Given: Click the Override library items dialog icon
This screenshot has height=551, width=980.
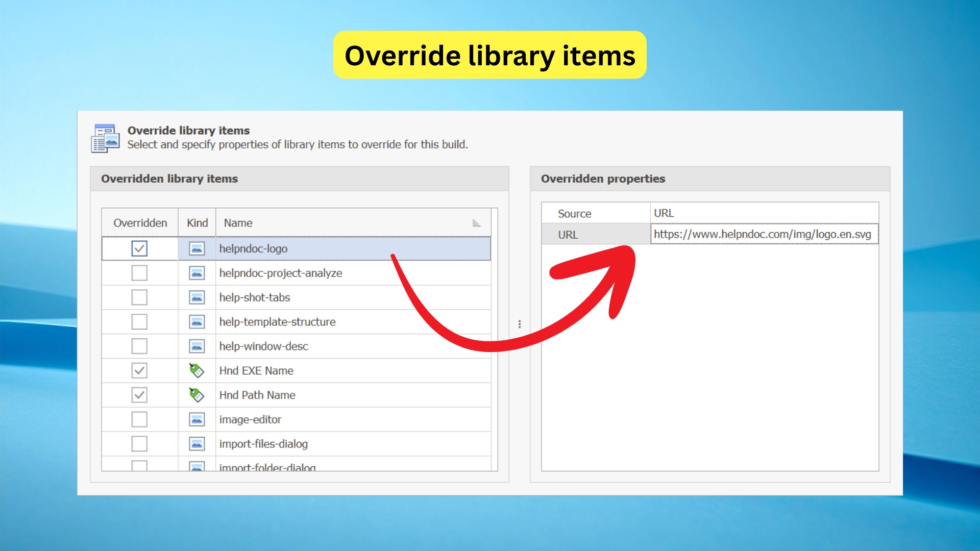Looking at the screenshot, I should coord(105,138).
